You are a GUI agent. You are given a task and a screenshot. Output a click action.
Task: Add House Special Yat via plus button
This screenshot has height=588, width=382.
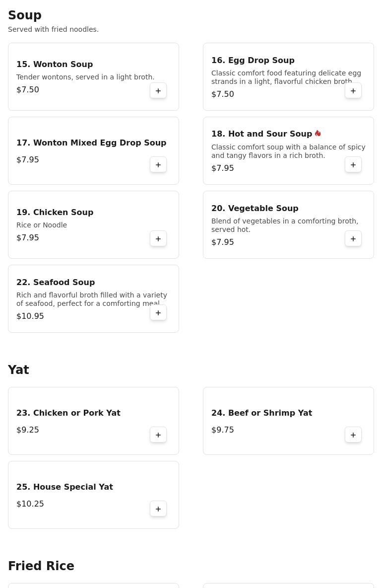(158, 509)
